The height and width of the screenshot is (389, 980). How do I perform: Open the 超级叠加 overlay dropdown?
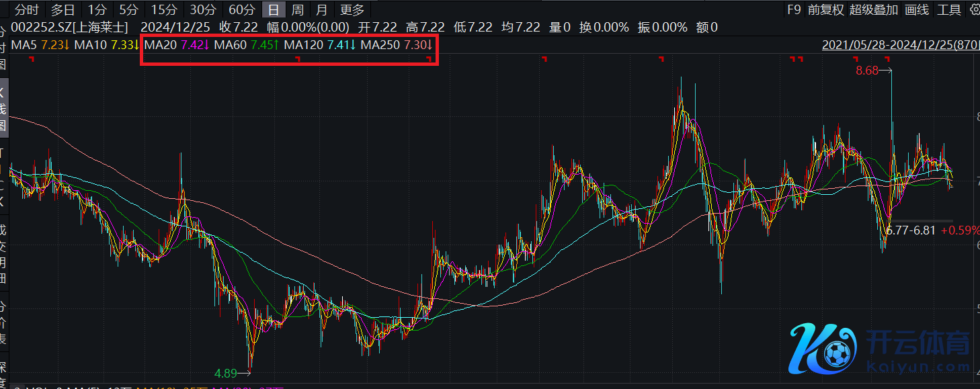coord(873,9)
